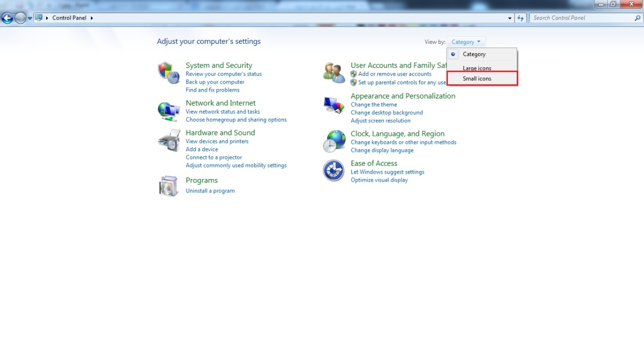The height and width of the screenshot is (342, 644).
Task: Click Change desktop background link
Action: pos(387,113)
